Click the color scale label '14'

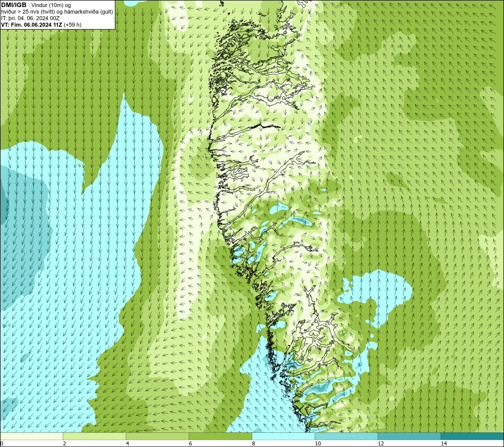444,444
